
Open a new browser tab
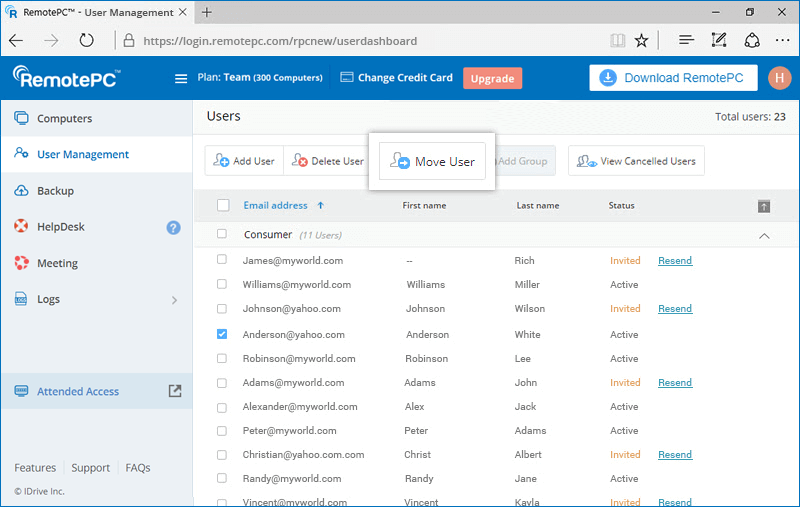tap(207, 12)
